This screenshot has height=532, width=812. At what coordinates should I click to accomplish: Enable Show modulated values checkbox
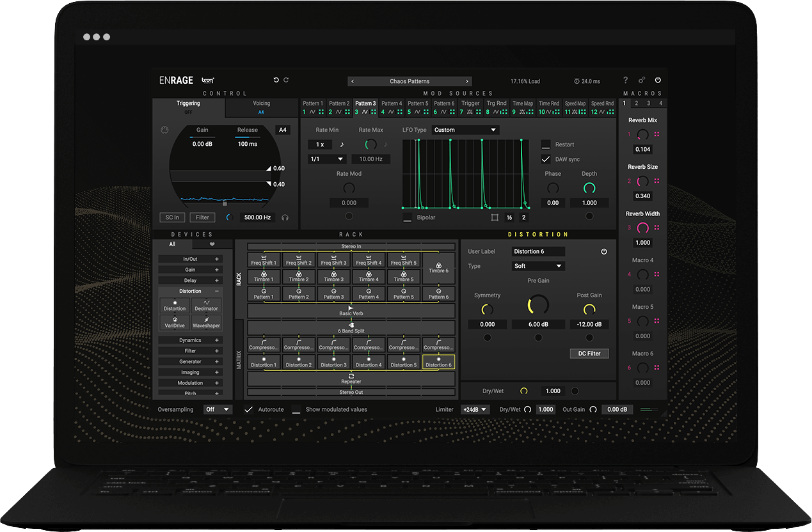click(x=296, y=409)
